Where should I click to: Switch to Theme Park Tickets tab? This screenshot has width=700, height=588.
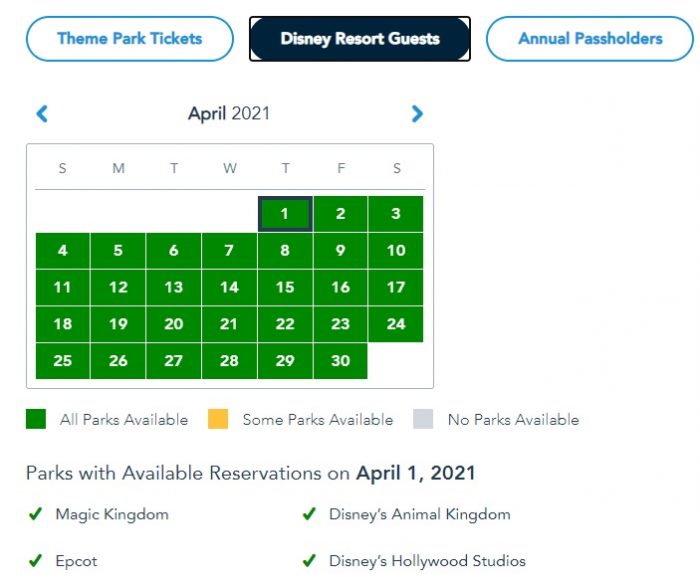(x=130, y=39)
